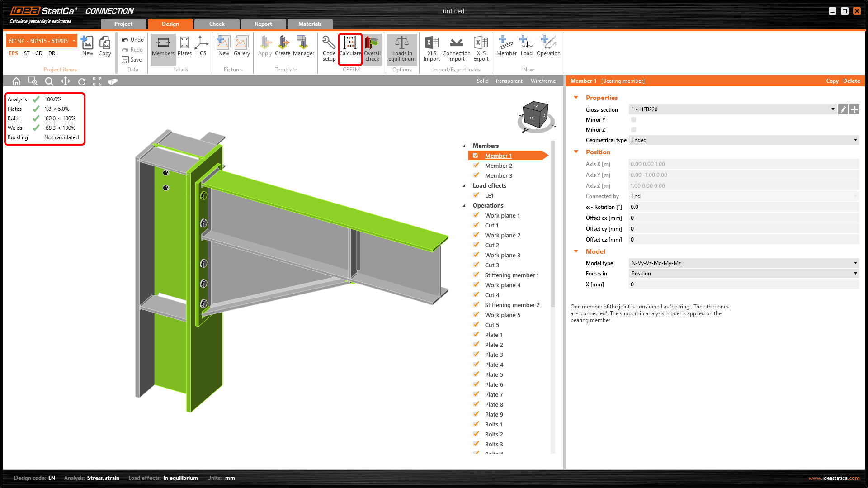Click the home view icon above the model
Image resolution: width=868 pixels, height=488 pixels.
click(16, 81)
